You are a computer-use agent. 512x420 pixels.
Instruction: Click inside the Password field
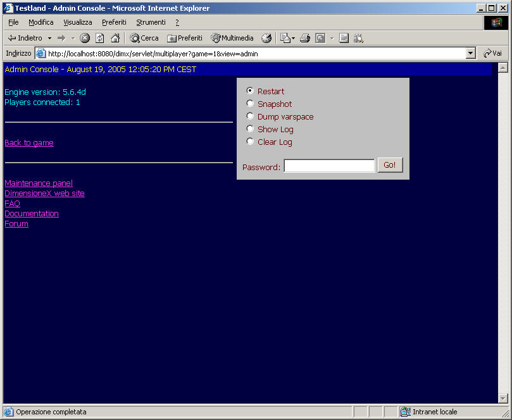(329, 166)
